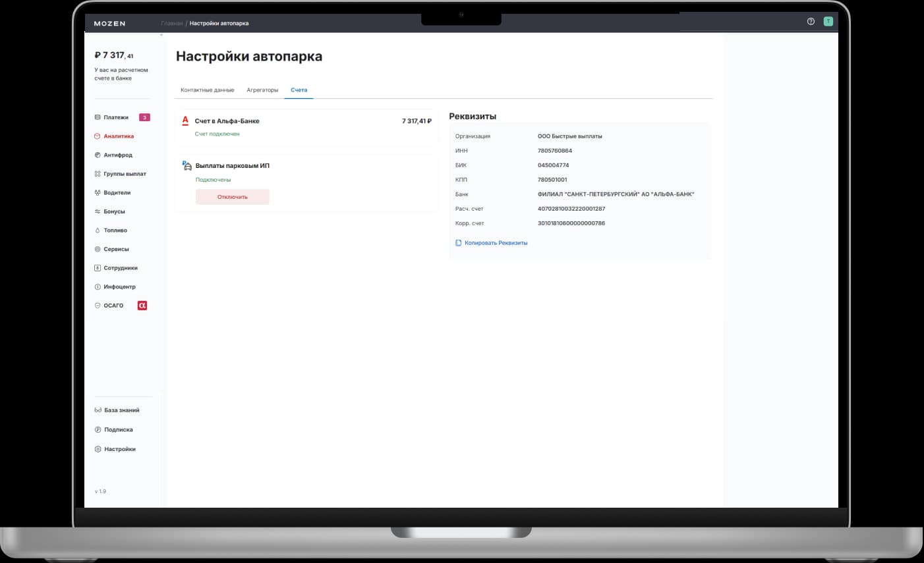Click the База знаний glasses icon

(98, 410)
